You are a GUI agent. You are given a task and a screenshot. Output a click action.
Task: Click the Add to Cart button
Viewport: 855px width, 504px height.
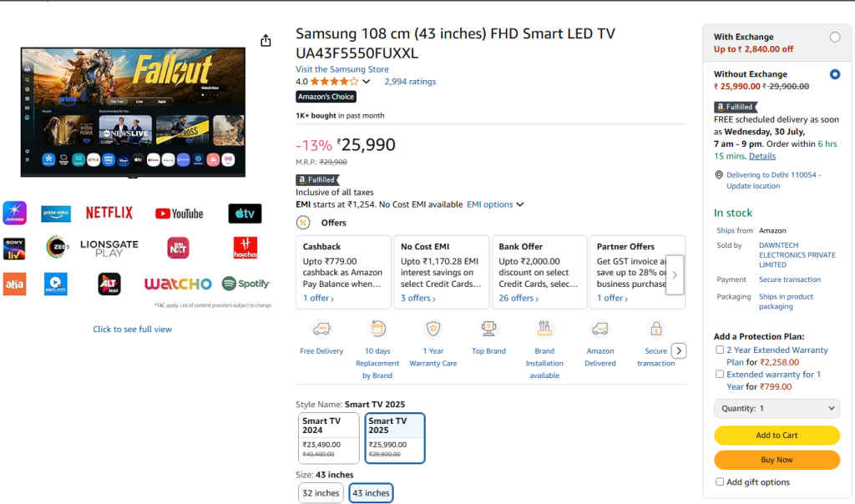(x=777, y=435)
